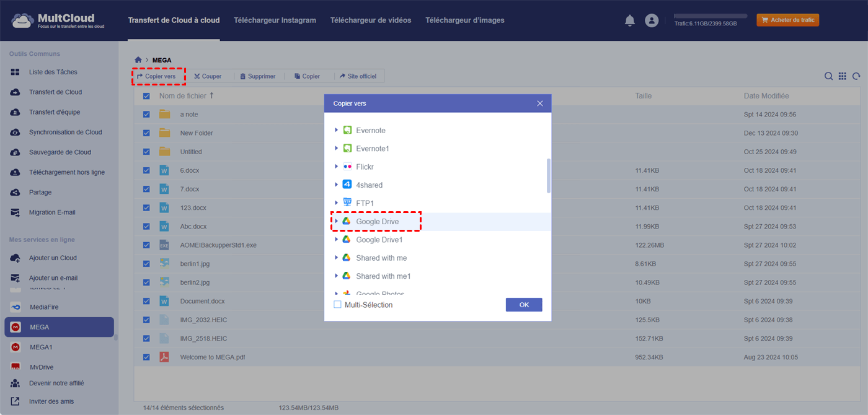Expand the Evernote tree node
Viewport: 868px width, 415px height.
(x=337, y=130)
